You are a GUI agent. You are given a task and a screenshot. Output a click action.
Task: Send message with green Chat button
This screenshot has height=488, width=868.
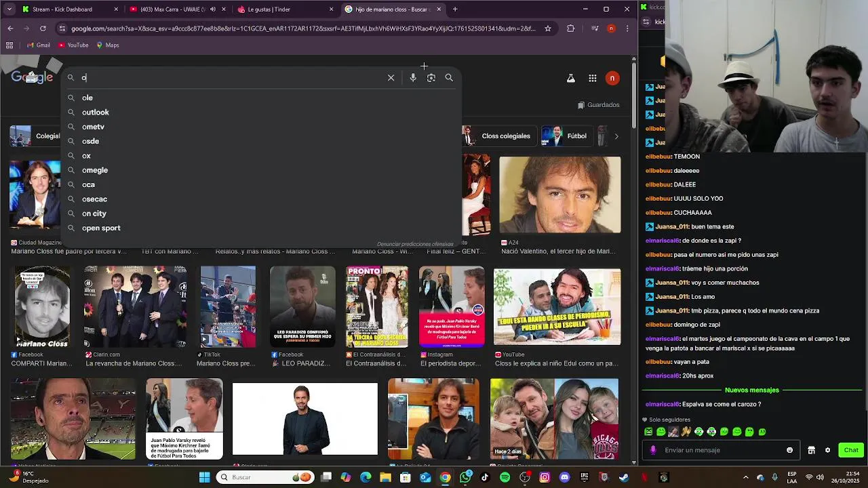(851, 450)
